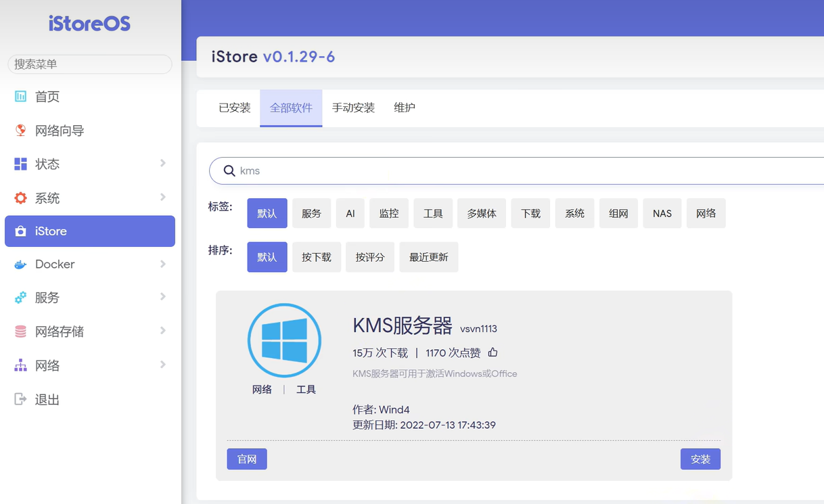Click the iStore v0.1.29-6 heading
Image resolution: width=824 pixels, height=504 pixels.
coord(273,57)
